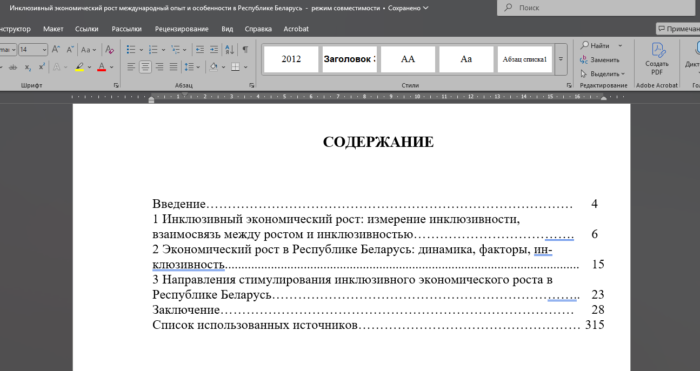Click the Заключение contents line

coord(378,309)
